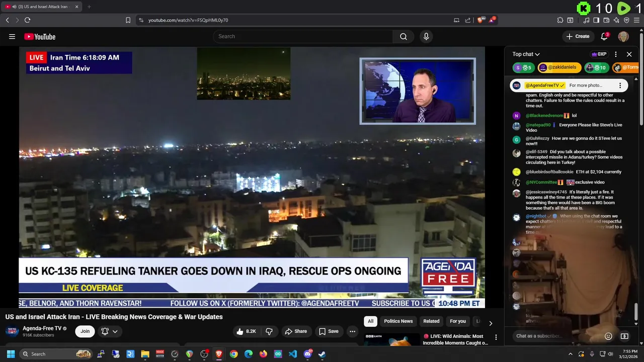Screen dimensions: 644x362
Task: Open the Create menu
Action: point(578,36)
